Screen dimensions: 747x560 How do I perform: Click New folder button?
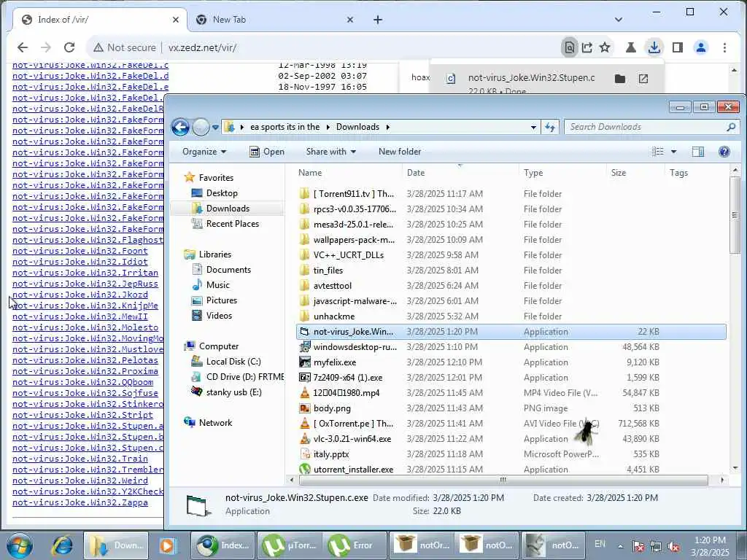pyautogui.click(x=400, y=152)
